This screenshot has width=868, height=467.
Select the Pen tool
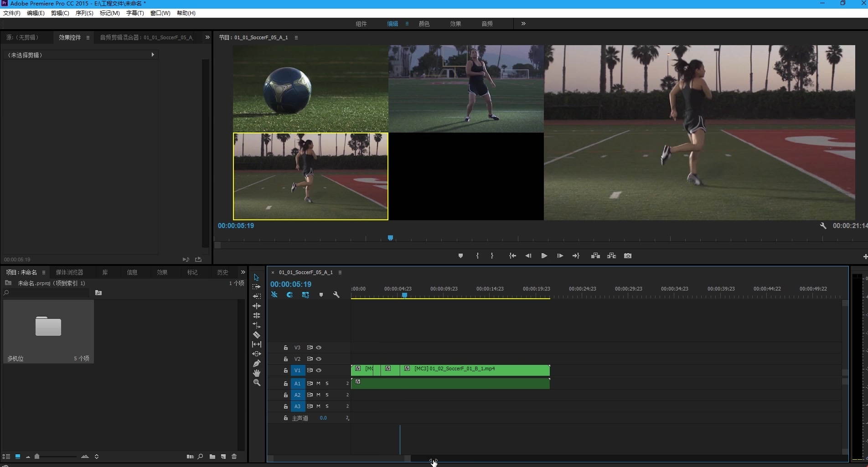[257, 363]
